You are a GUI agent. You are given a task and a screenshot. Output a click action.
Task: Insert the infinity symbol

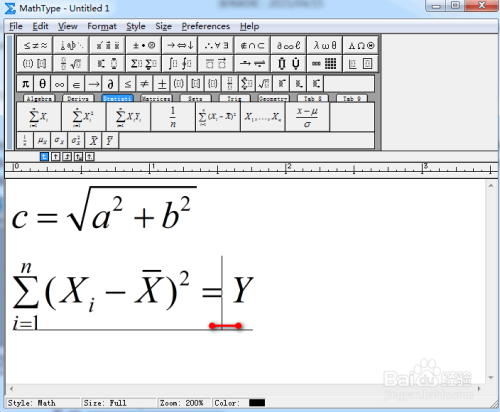[59, 84]
